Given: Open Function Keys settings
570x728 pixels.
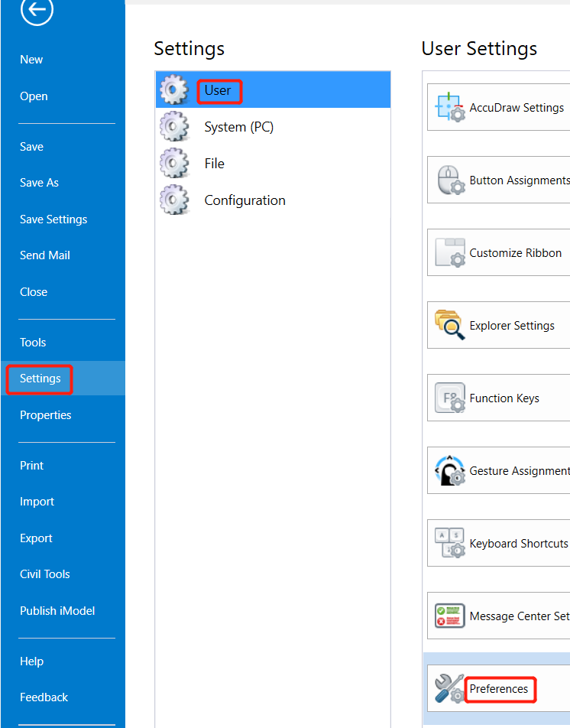Looking at the screenshot, I should [x=499, y=398].
